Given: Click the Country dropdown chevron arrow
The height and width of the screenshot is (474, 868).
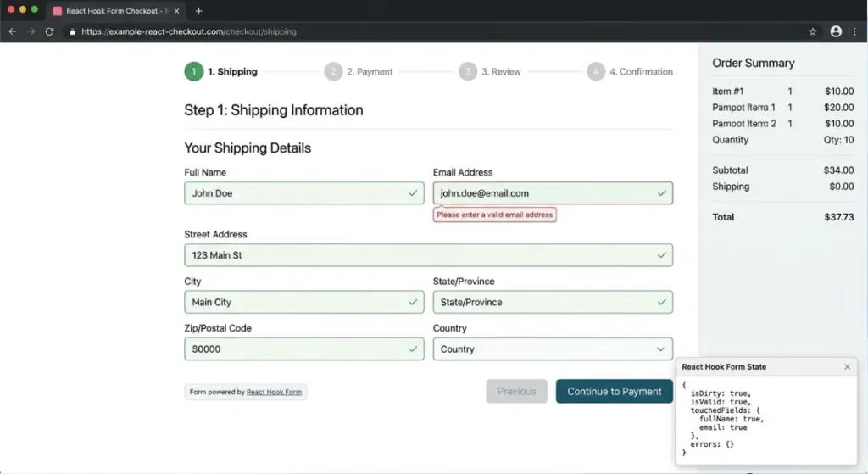Looking at the screenshot, I should [x=660, y=349].
